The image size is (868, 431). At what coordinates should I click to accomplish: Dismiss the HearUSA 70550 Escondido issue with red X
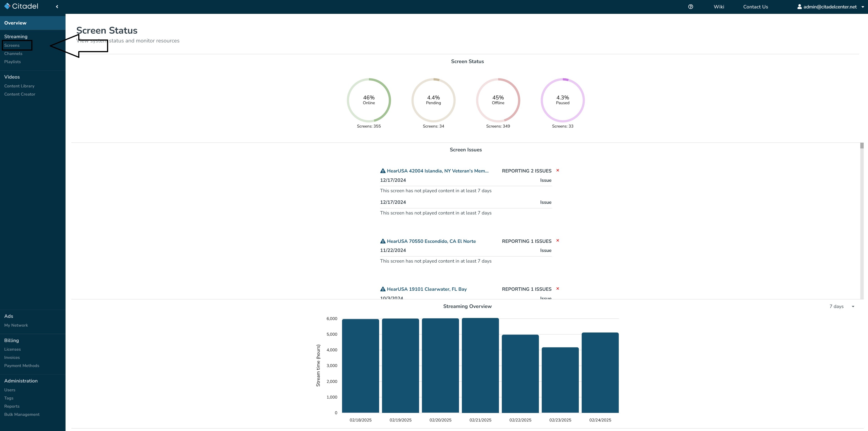558,240
